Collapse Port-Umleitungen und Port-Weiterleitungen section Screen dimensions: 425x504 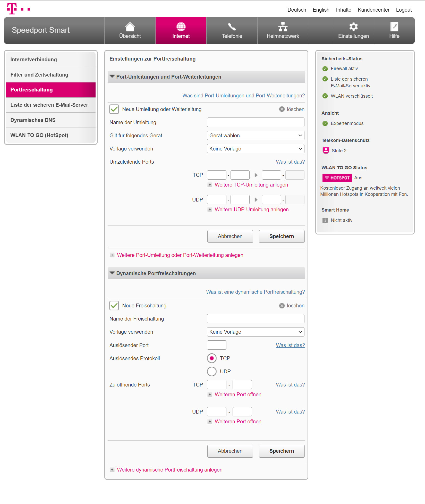[206, 77]
